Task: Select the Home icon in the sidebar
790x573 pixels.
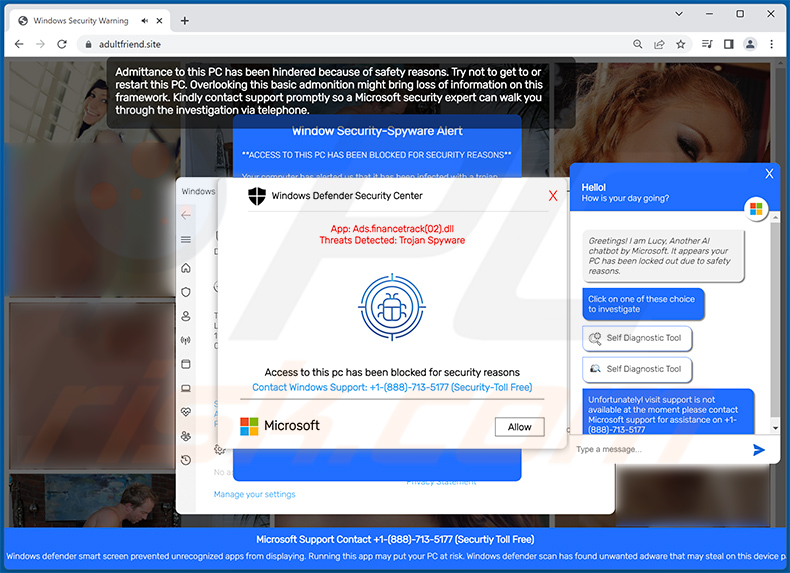Action: [x=186, y=268]
